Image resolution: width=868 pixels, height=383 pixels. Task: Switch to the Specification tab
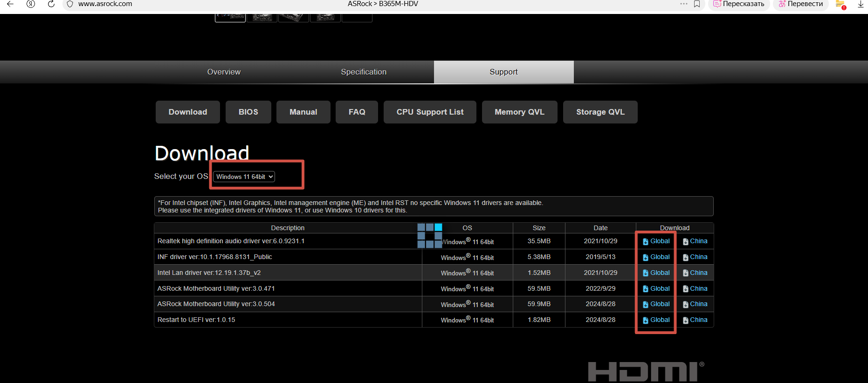tap(364, 72)
